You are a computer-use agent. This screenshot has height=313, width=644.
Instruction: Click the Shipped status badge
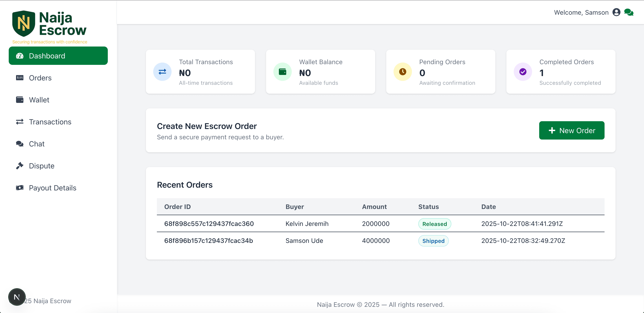click(x=433, y=241)
